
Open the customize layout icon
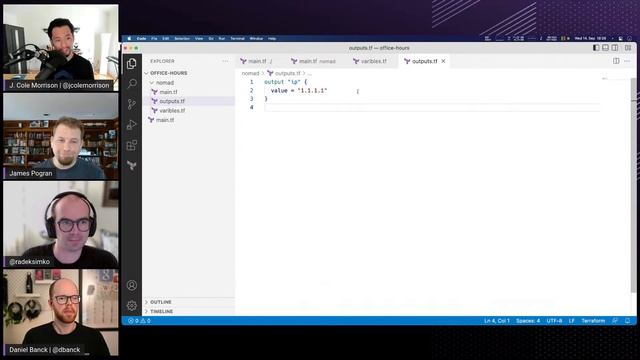point(628,48)
